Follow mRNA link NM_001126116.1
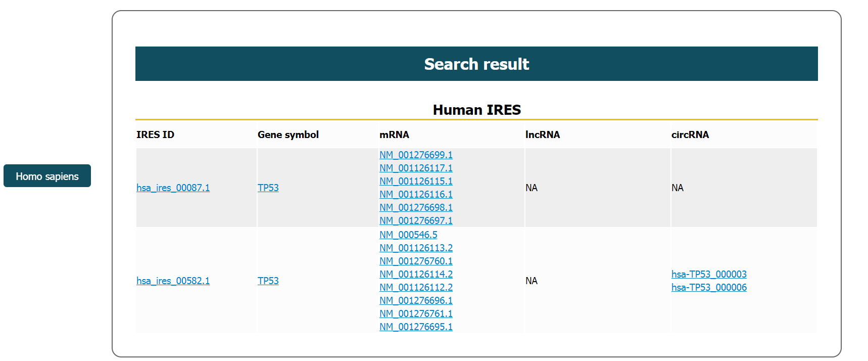 416,194
